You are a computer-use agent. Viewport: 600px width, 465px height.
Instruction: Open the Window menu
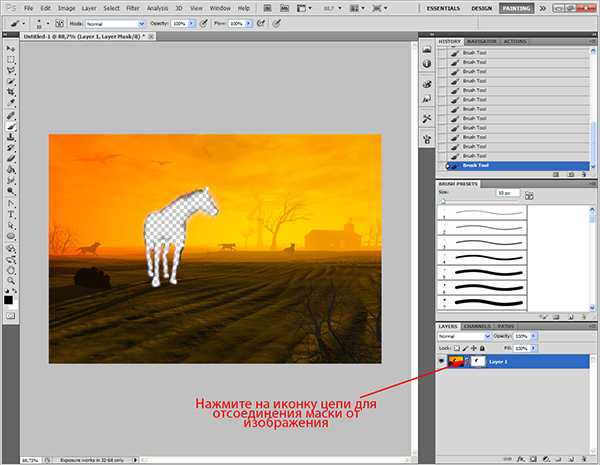coord(220,8)
